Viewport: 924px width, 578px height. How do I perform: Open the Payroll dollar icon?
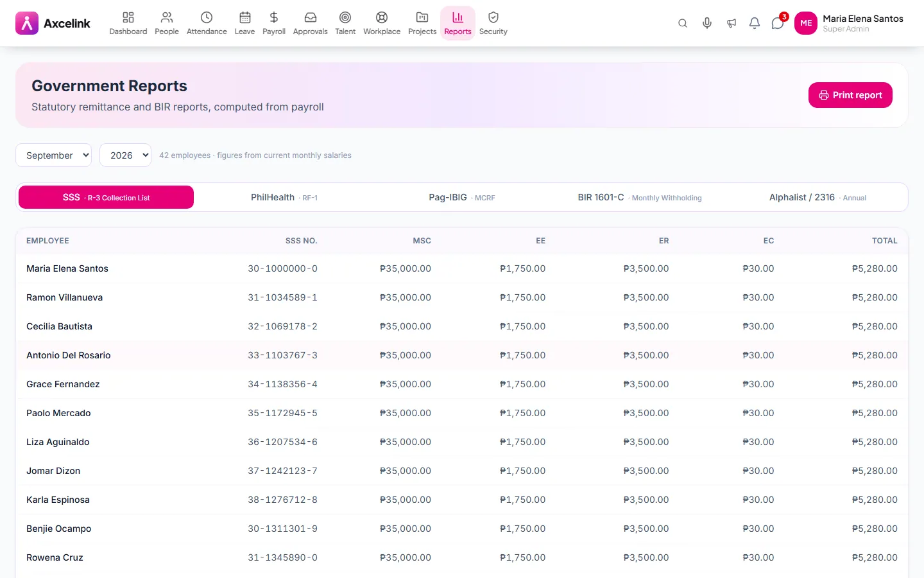click(274, 17)
